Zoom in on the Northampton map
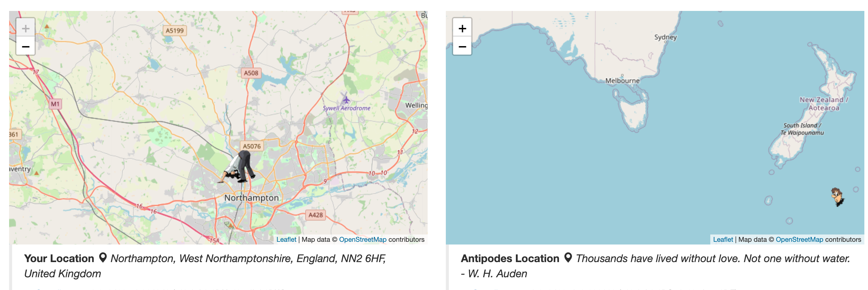Image resolution: width=868 pixels, height=290 pixels. (25, 28)
